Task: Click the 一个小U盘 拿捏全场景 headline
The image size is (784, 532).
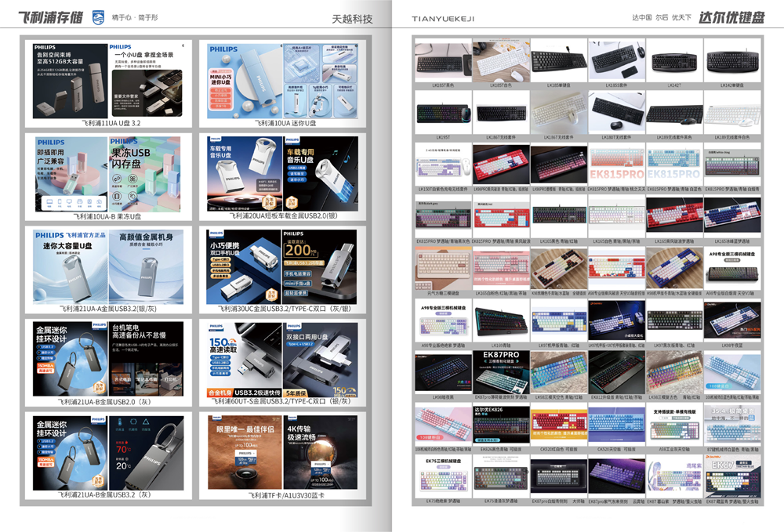Action: [x=144, y=54]
